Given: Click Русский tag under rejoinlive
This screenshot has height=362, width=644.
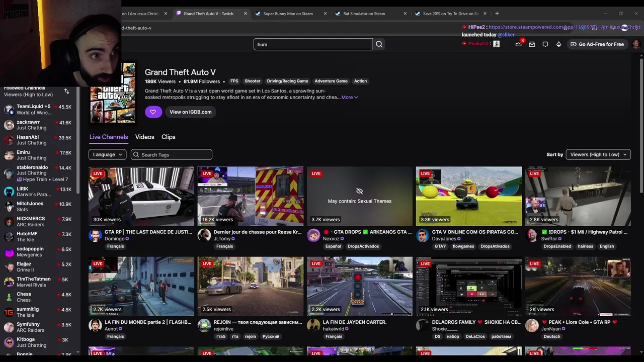Looking at the screenshot, I should [271, 336].
